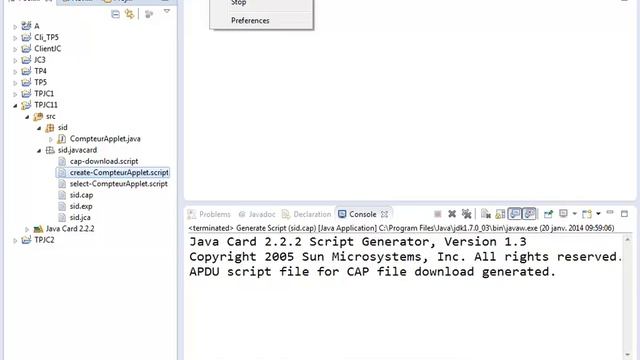Expand the JC3 project
This screenshot has height=360, width=640.
pyautogui.click(x=15, y=60)
